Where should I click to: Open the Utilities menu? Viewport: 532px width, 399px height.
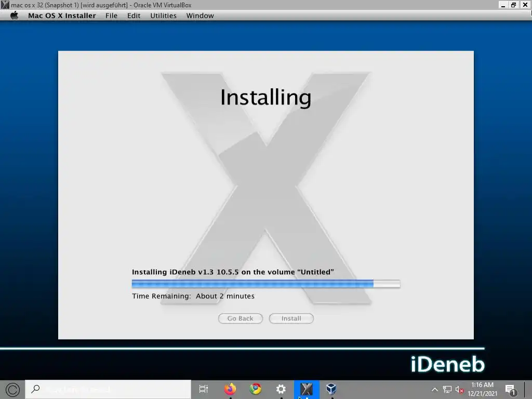[x=163, y=16]
